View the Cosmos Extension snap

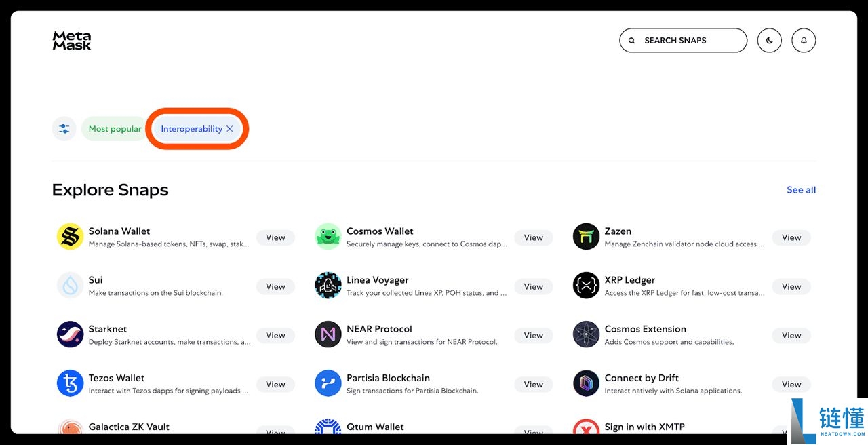pyautogui.click(x=791, y=335)
